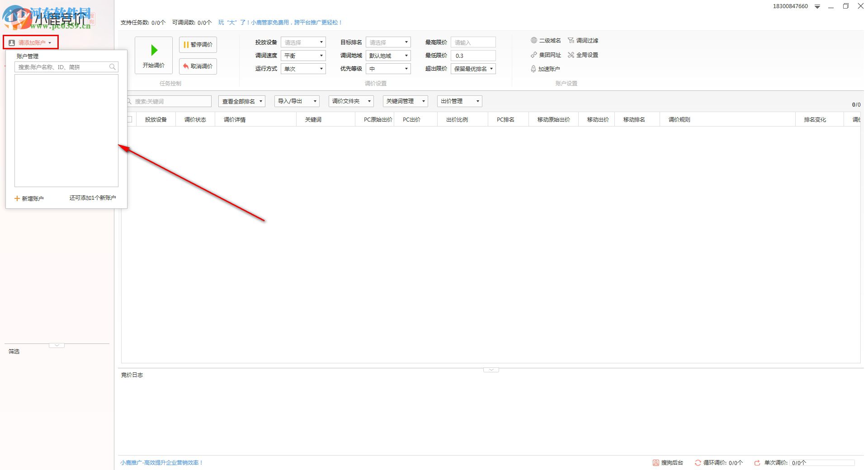
Task: Open the group website setting
Action: [546, 55]
